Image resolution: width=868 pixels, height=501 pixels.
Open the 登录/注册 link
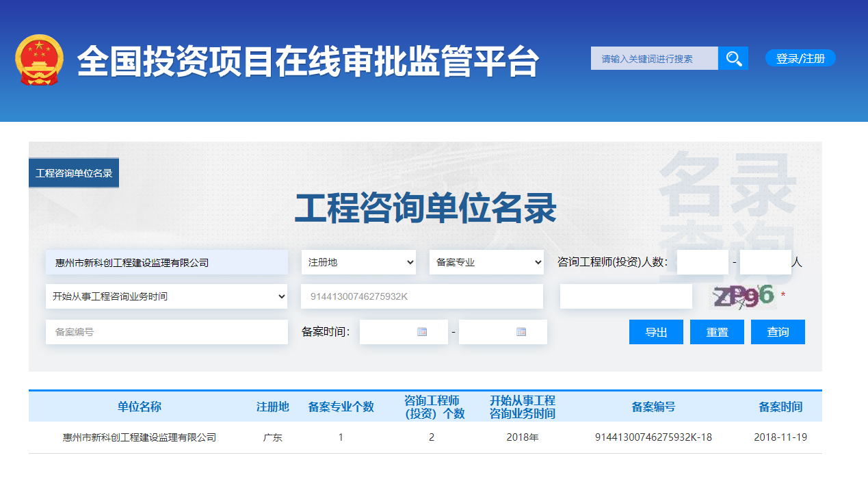800,57
